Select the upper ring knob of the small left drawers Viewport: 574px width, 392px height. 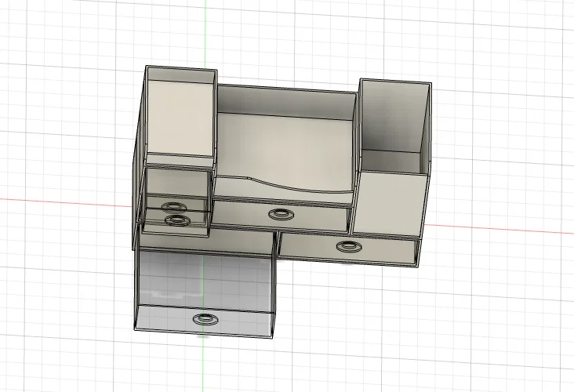[x=174, y=207]
